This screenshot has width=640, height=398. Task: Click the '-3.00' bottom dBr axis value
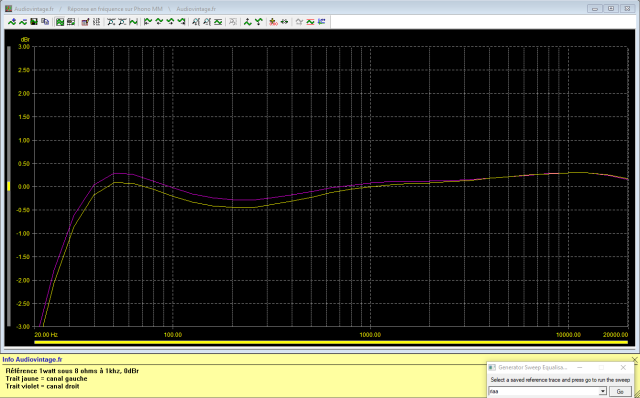pyautogui.click(x=23, y=327)
